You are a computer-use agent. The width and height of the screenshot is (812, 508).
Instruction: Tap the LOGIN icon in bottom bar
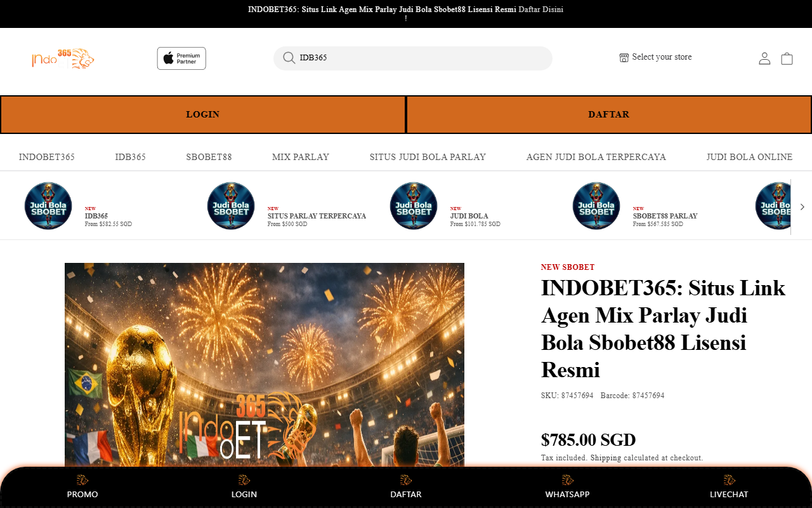(244, 480)
